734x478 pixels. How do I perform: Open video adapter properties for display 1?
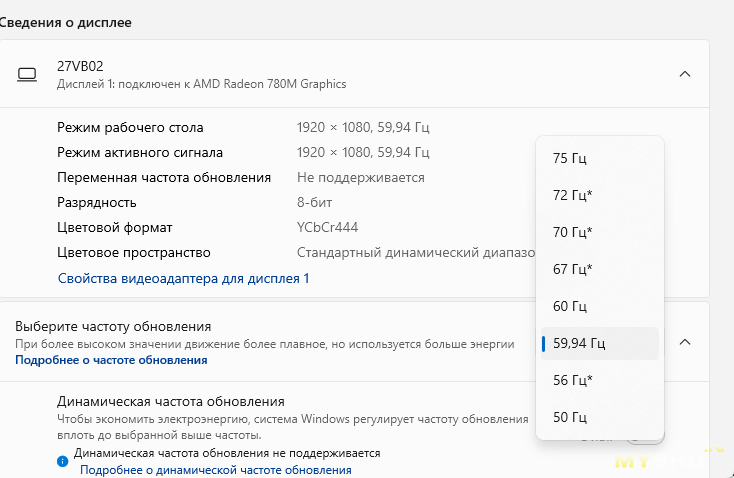183,278
